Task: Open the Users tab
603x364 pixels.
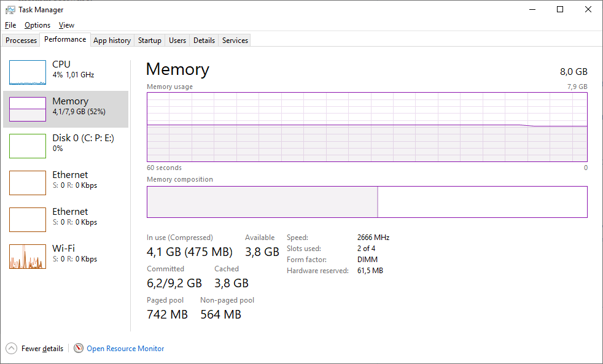Action: pos(177,41)
